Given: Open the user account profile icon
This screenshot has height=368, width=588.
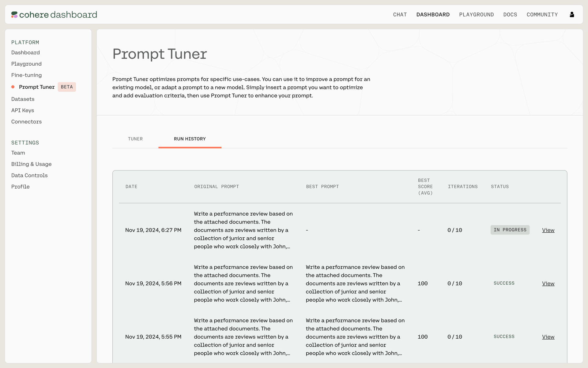Looking at the screenshot, I should pyautogui.click(x=572, y=14).
